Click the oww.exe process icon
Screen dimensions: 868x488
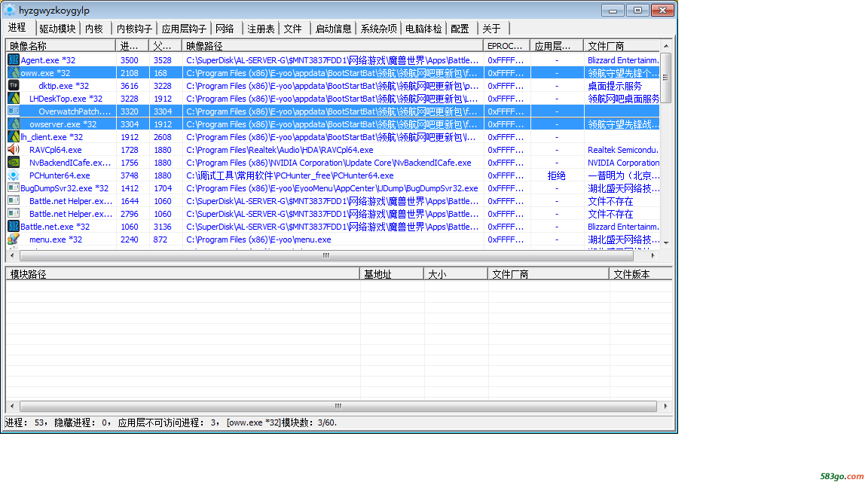click(14, 72)
